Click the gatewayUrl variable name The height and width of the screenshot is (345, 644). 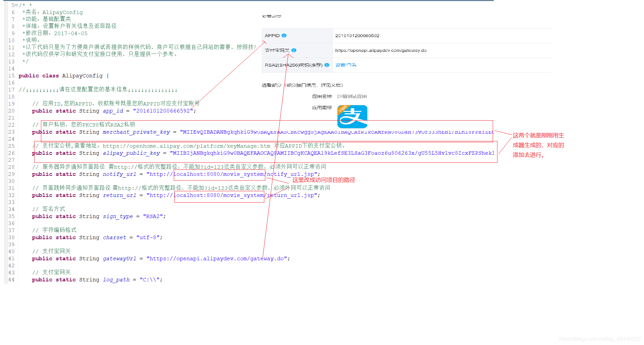click(x=119, y=259)
